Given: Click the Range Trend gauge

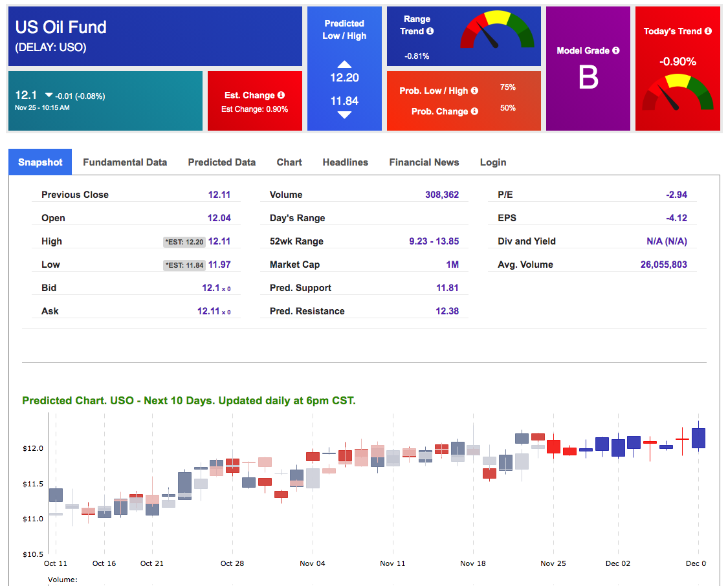Looking at the screenshot, I should click(497, 30).
